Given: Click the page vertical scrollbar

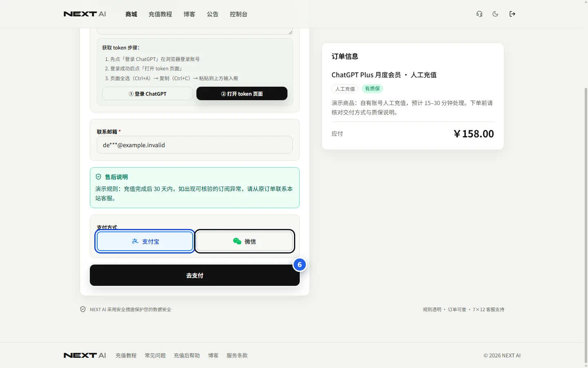Looking at the screenshot, I should click(x=586, y=225).
